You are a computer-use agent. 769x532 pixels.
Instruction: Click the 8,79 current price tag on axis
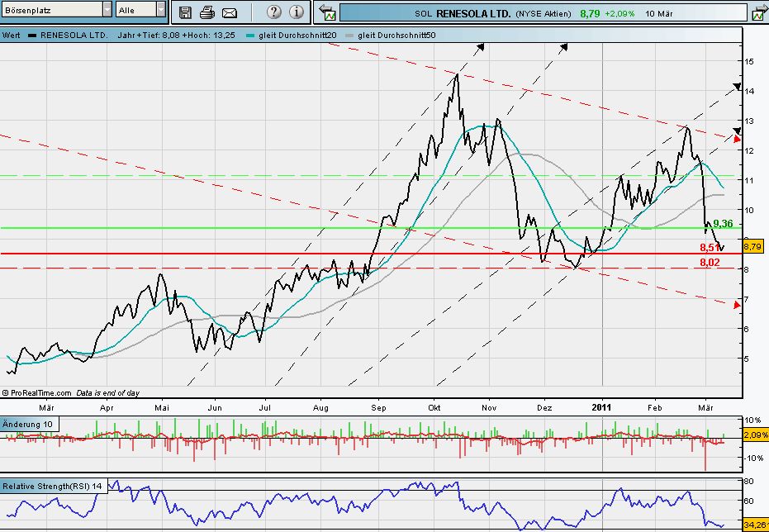753,245
